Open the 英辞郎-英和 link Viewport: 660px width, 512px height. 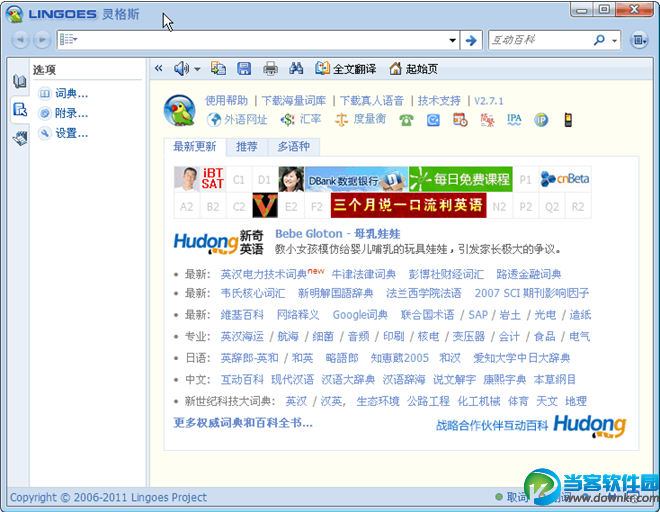tap(250, 358)
